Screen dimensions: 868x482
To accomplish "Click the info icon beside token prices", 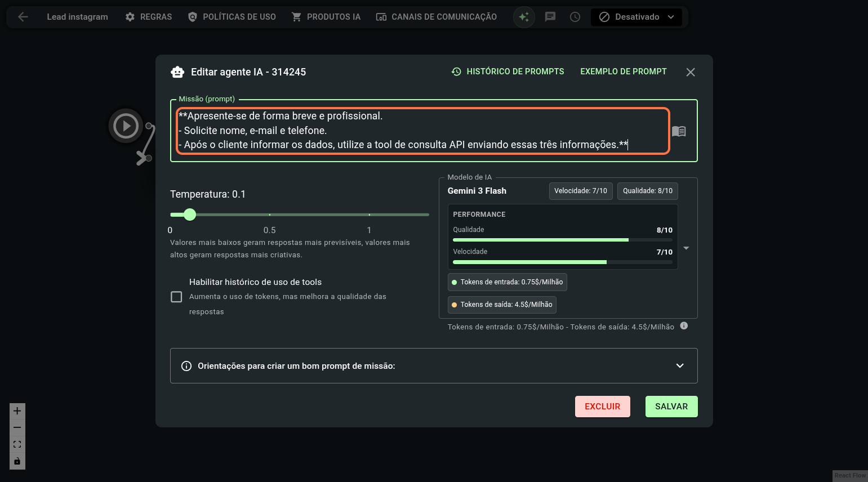I will [x=684, y=326].
